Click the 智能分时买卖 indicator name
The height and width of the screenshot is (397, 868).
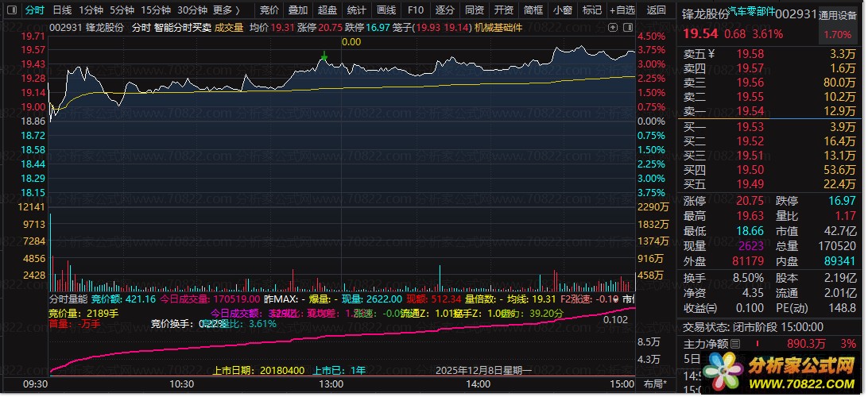(183, 27)
